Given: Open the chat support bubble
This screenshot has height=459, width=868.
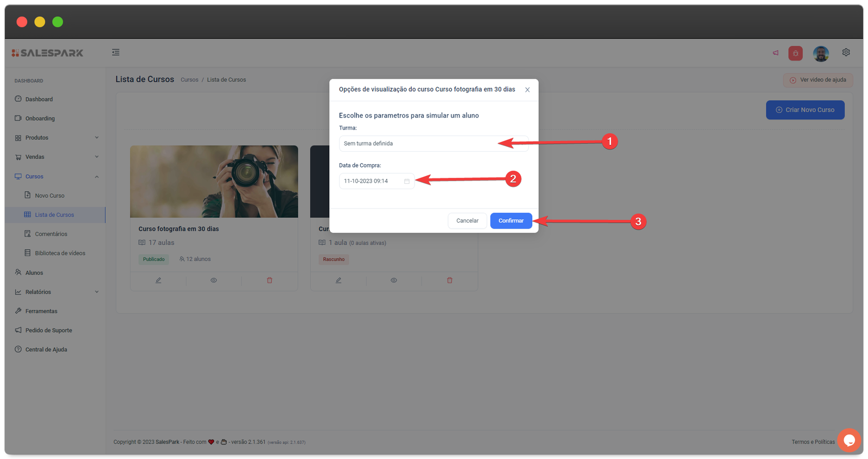Looking at the screenshot, I should pyautogui.click(x=849, y=439).
